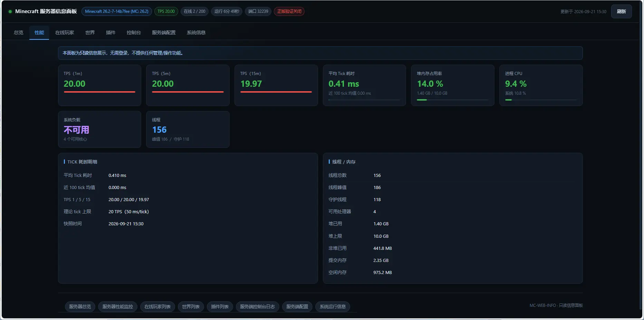Click the 刷新 refresh button

click(621, 11)
